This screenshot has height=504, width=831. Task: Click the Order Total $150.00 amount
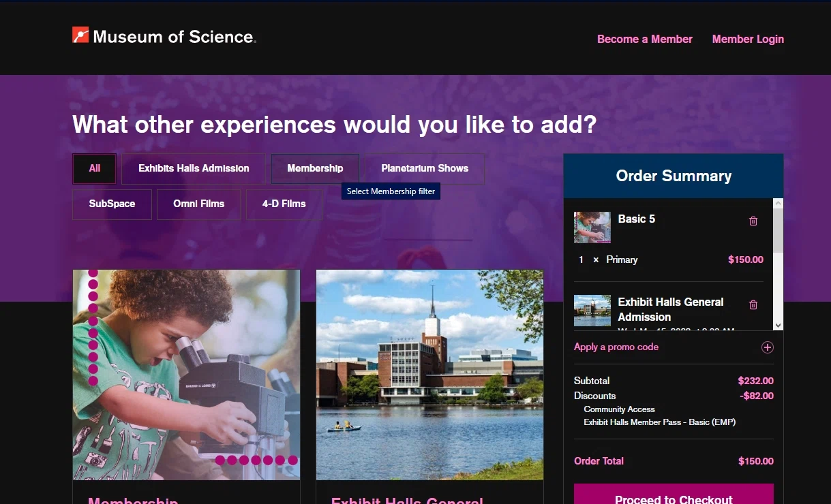click(756, 461)
